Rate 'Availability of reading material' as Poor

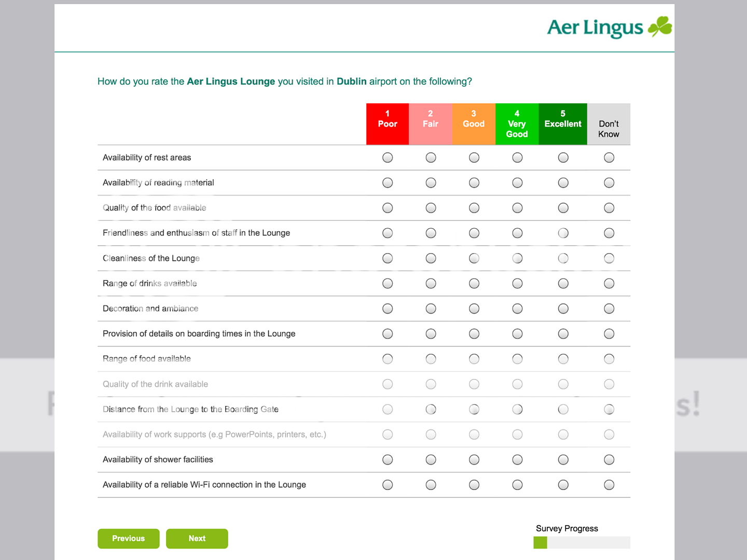tap(388, 183)
